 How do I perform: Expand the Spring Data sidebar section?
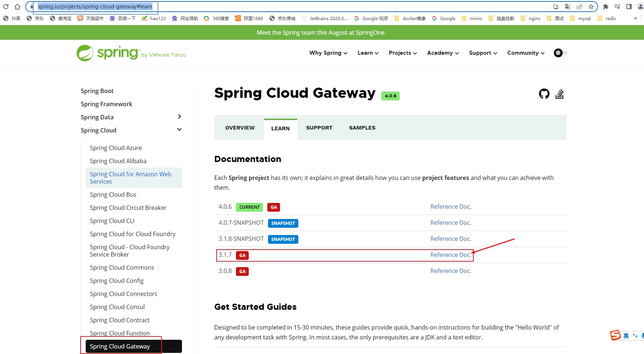click(179, 117)
